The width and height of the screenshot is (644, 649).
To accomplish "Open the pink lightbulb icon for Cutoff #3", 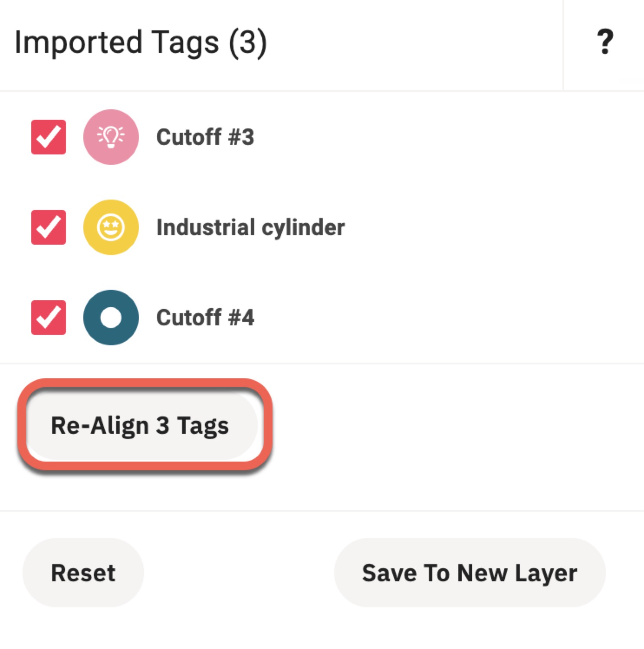I will [111, 138].
